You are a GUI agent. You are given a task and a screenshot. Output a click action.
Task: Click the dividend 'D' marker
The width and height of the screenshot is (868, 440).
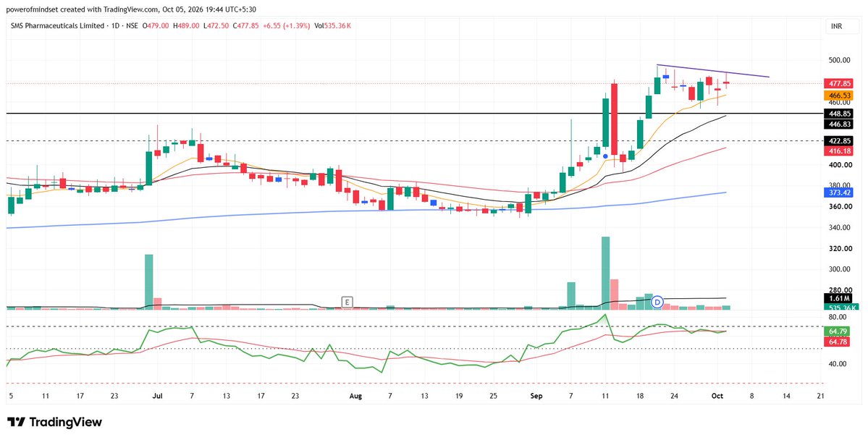[x=657, y=302]
